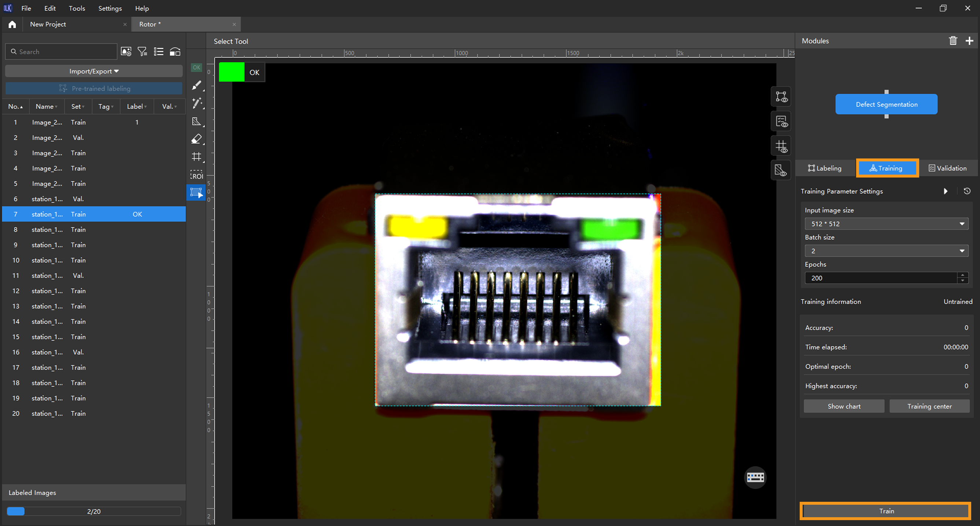The height and width of the screenshot is (526, 980).
Task: Close the New Project tab
Action: point(125,24)
